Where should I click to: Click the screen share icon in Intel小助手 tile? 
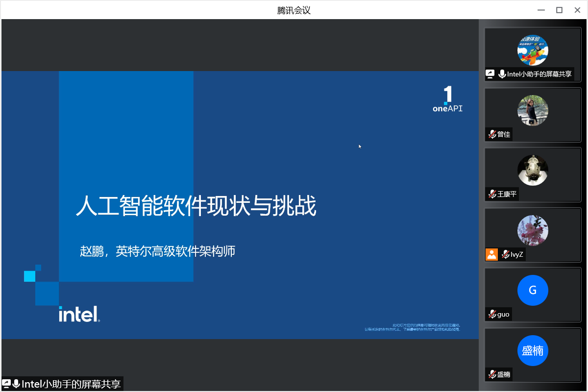490,74
